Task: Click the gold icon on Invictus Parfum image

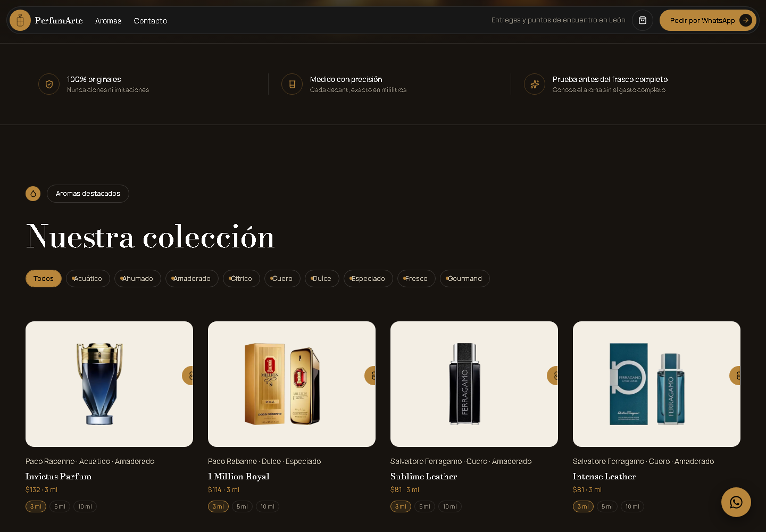Action: 188,376
